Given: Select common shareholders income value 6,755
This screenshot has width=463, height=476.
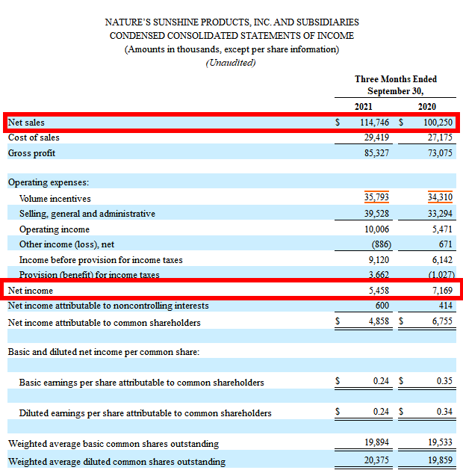Looking at the screenshot, I should [x=442, y=321].
